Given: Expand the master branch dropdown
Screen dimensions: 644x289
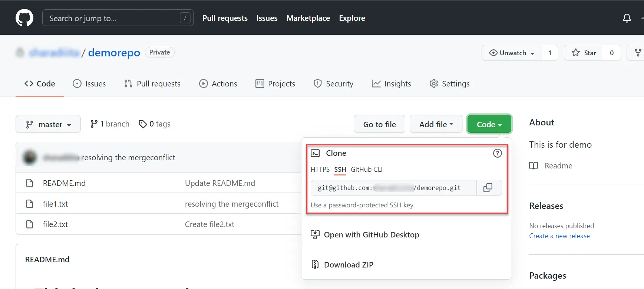Looking at the screenshot, I should click(48, 124).
